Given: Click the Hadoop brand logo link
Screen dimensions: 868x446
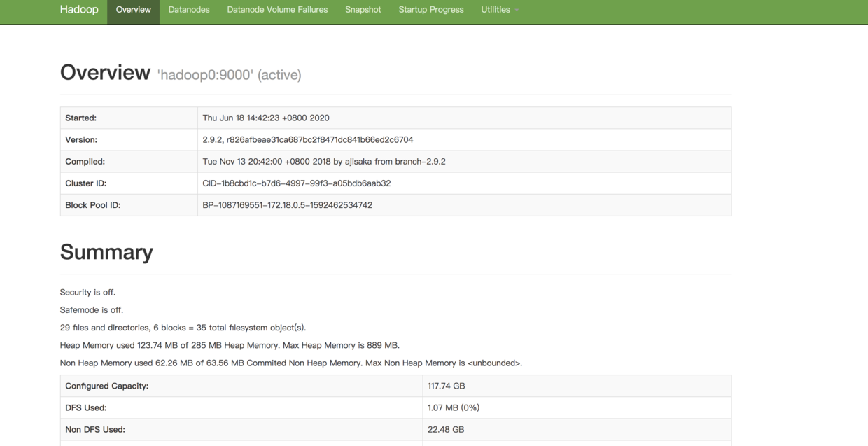Looking at the screenshot, I should 78,10.
